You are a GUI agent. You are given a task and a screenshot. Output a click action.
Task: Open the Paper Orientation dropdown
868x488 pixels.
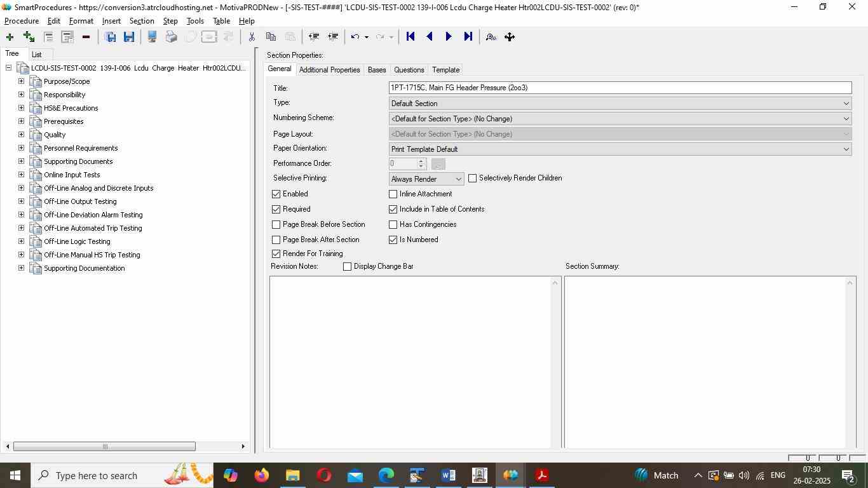pos(620,149)
